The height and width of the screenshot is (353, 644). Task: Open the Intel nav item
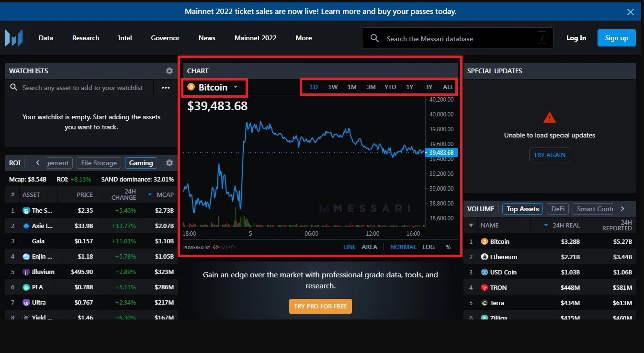pyautogui.click(x=125, y=38)
